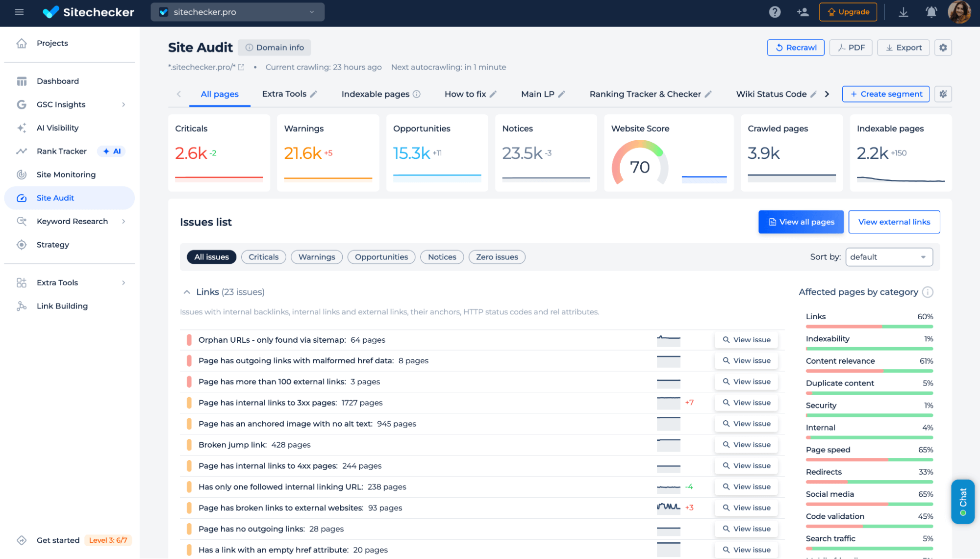Open the Sort by default dropdown
The width and height of the screenshot is (980, 559).
tap(888, 257)
